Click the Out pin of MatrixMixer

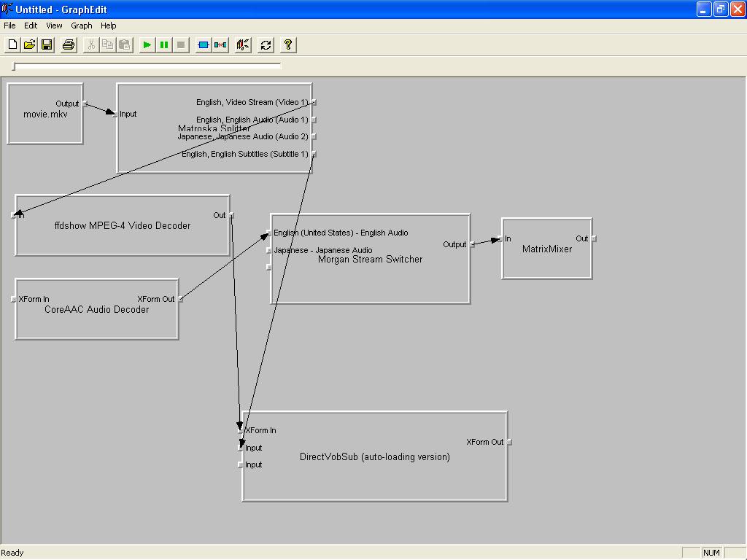(x=594, y=238)
